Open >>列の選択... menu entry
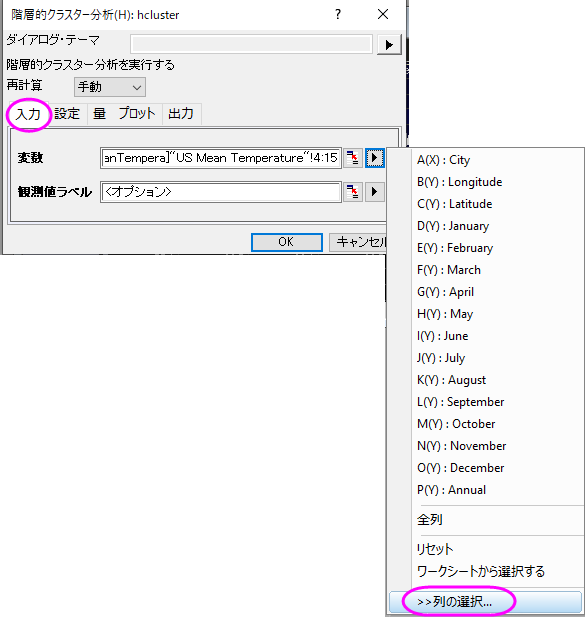Viewport: 585px width, 617px height. 485,602
